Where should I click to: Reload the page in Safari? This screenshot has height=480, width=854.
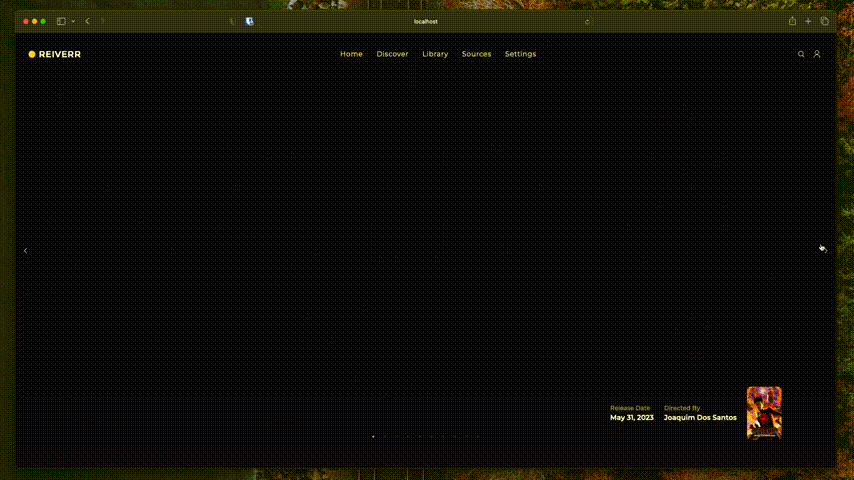(587, 21)
